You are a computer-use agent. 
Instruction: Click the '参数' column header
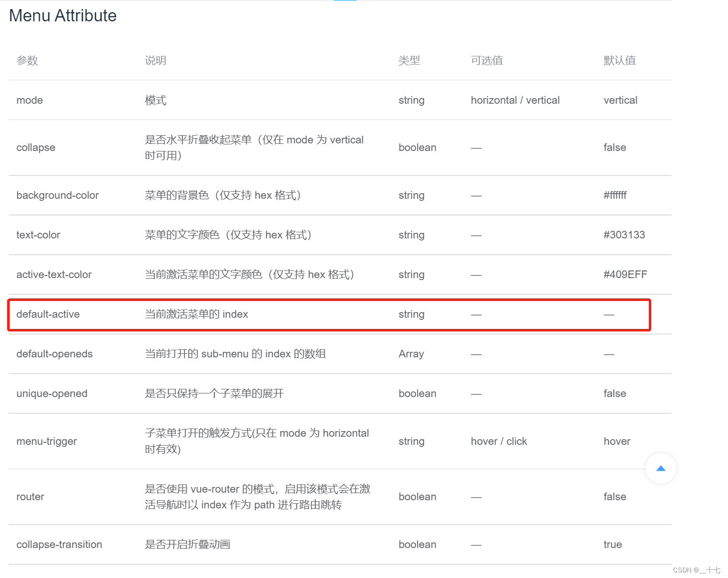click(x=27, y=60)
